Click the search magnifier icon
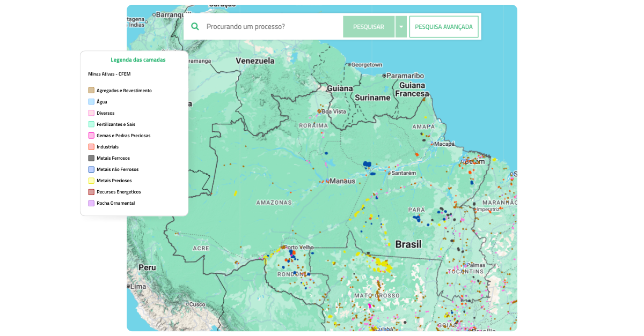This screenshot has width=644, height=336. pos(195,27)
